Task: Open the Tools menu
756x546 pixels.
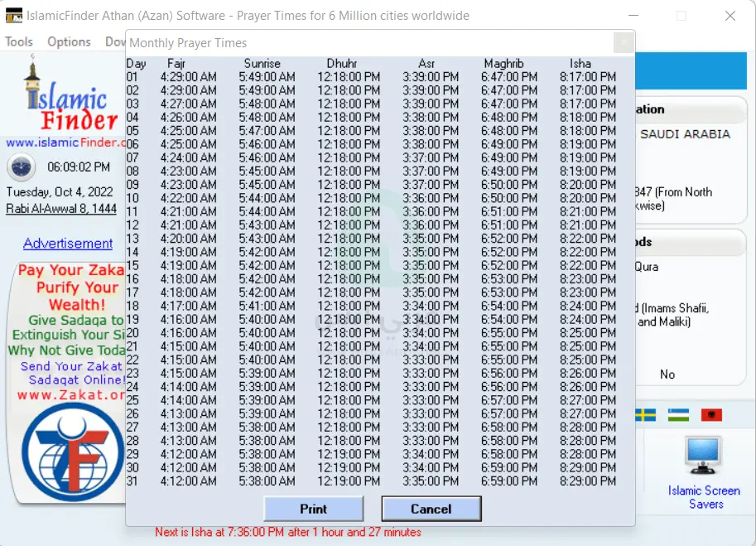Action: 19,41
